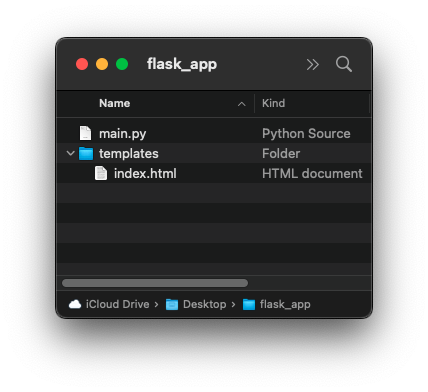
Task: Select the main.py filename row
Action: [x=214, y=133]
